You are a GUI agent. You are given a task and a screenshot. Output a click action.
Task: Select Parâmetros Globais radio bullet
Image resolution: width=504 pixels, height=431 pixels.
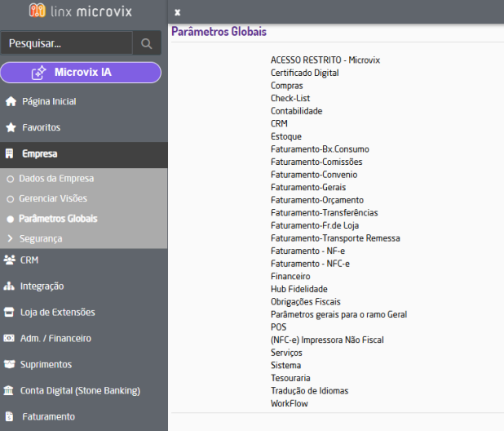pos(11,219)
